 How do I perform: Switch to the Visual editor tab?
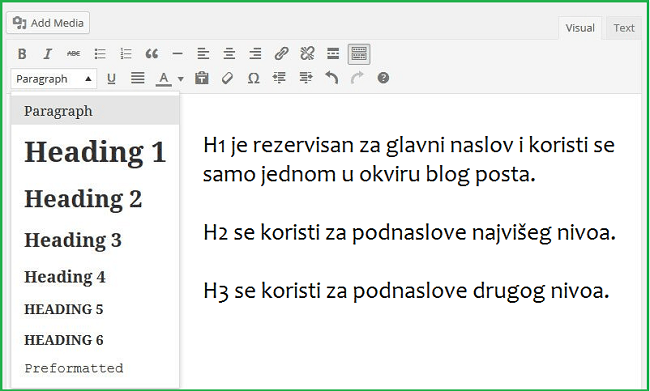(x=580, y=28)
